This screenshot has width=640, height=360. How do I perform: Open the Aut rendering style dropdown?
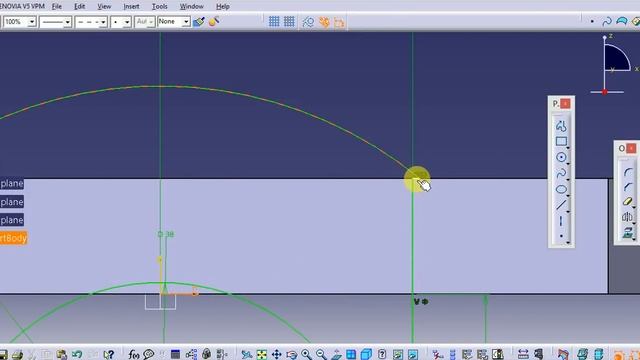pos(151,22)
